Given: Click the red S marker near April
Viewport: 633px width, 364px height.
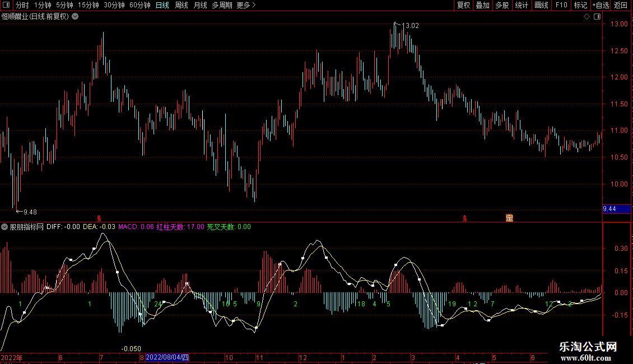Looking at the screenshot, I should (x=464, y=218).
